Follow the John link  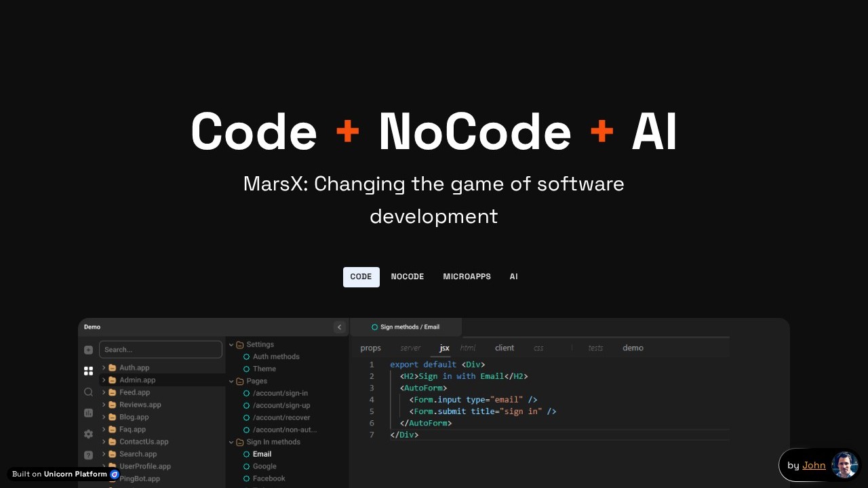[814, 465]
